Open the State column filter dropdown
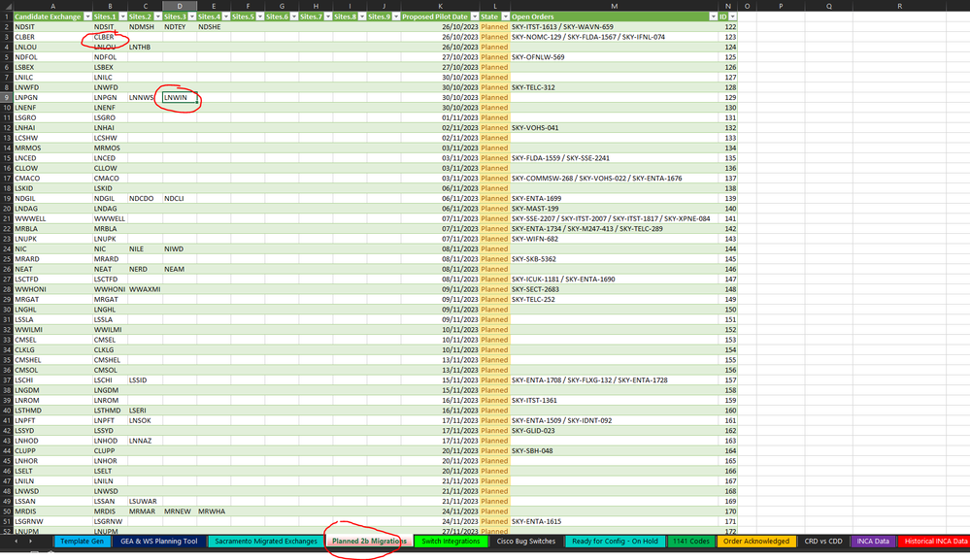Screen dimensions: 970x560 tap(506, 16)
